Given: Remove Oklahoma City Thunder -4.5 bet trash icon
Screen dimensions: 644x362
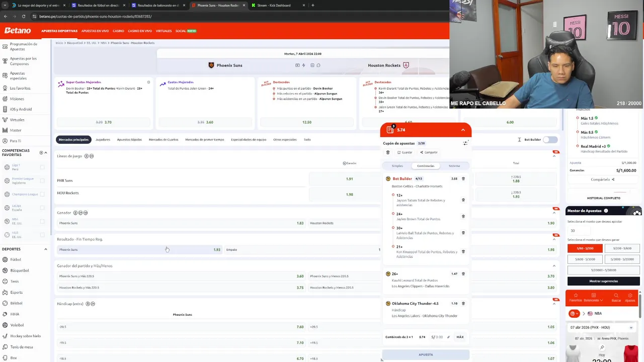Looking at the screenshot, I should click(x=463, y=304).
